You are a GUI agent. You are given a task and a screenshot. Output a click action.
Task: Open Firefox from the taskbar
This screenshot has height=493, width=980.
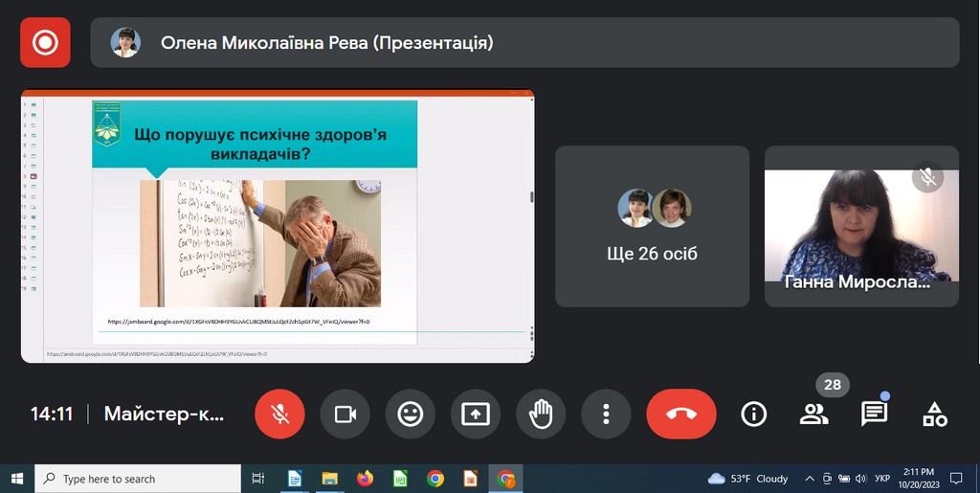click(364, 479)
